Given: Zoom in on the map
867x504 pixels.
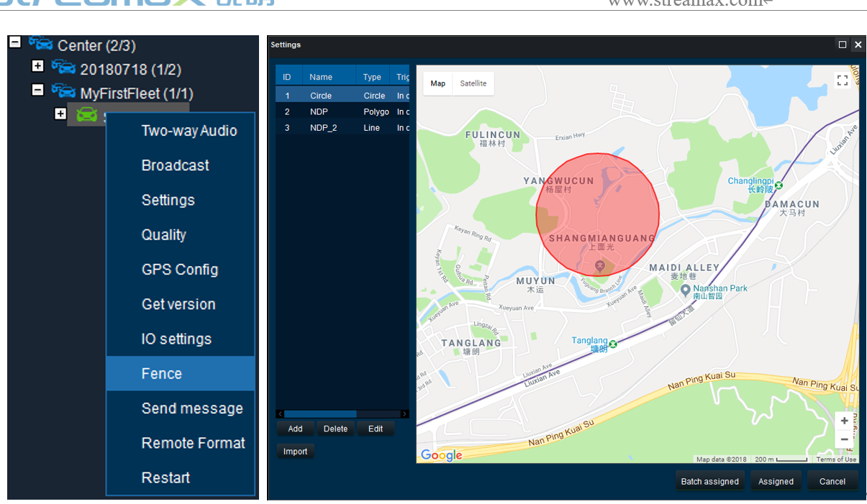Looking at the screenshot, I should (844, 421).
